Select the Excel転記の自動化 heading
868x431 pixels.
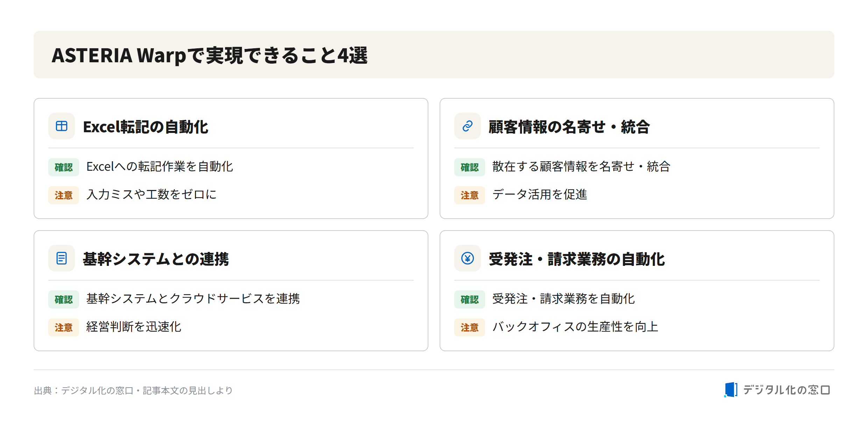[146, 127]
